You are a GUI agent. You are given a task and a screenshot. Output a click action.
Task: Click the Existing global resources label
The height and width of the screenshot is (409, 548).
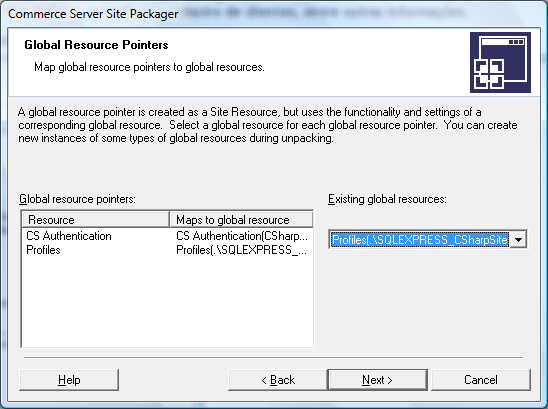387,199
